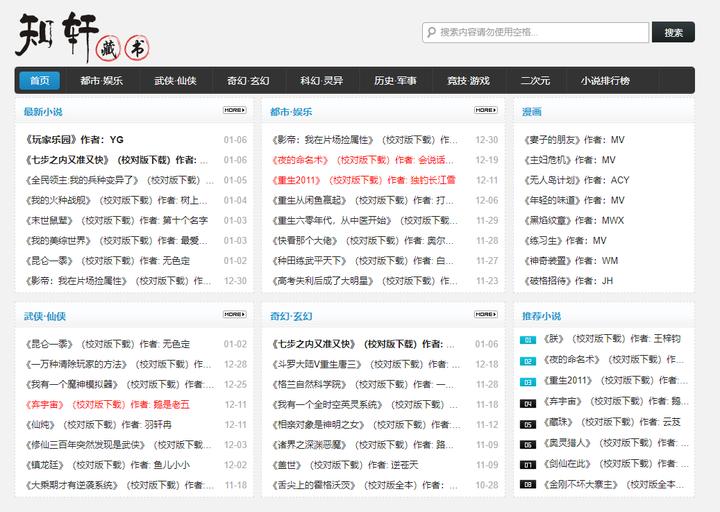Open 《重生从闲鱼赢起》 novel link

pos(363,200)
